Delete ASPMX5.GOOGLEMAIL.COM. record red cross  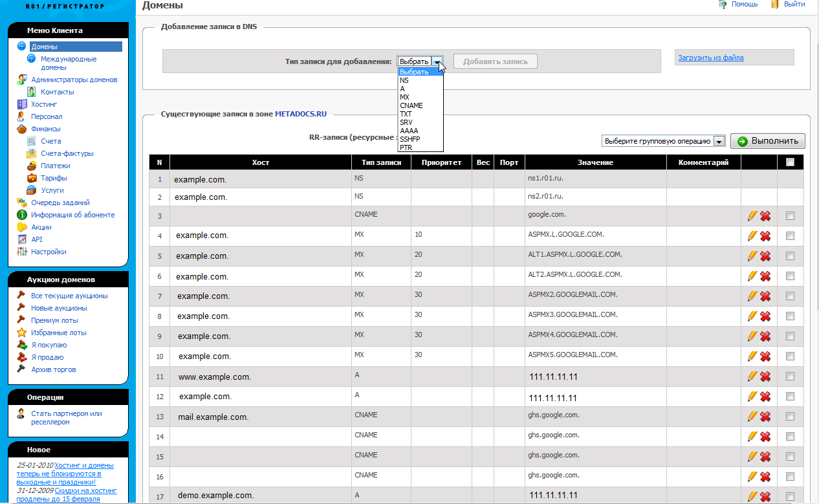pos(765,357)
